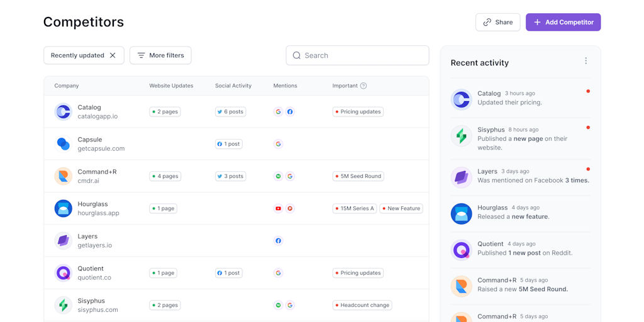The height and width of the screenshot is (322, 644).
Task: Click Catalog's 6 posts Twitter badge
Action: (230, 112)
